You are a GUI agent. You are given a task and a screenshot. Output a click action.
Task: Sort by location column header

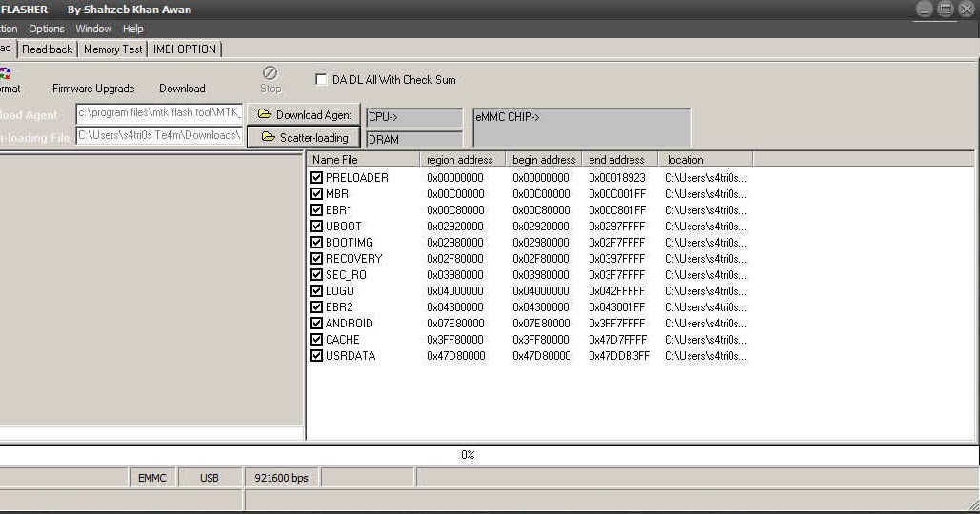706,160
